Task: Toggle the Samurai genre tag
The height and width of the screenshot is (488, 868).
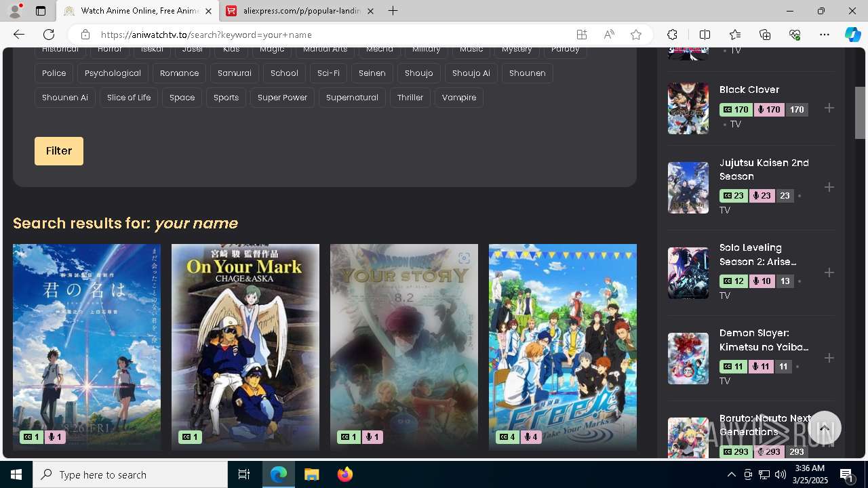Action: click(235, 73)
